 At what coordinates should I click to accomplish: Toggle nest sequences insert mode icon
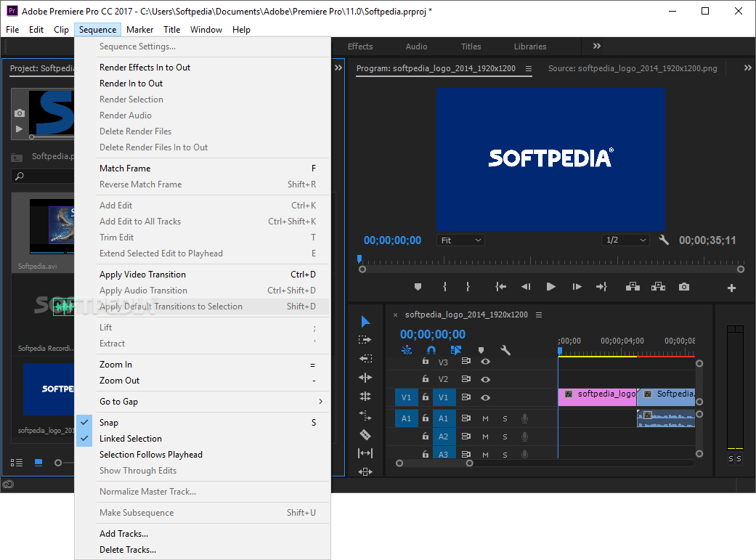click(x=407, y=349)
